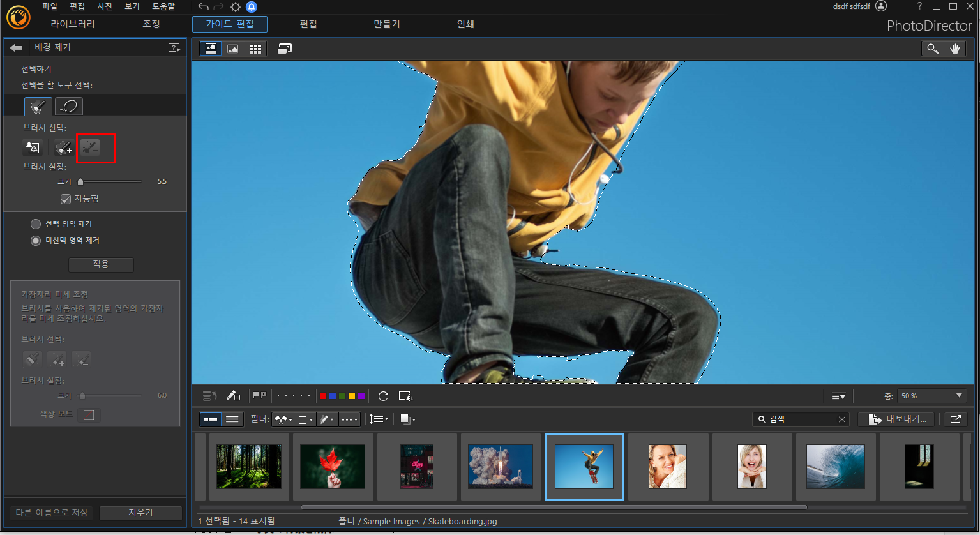This screenshot has height=535, width=980.
Task: Open the notification bell icon
Action: pos(252,6)
